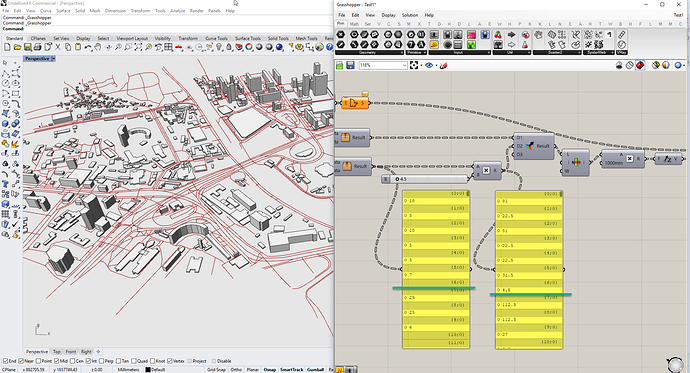Click the black Default layer color swatch
Viewport: 690px width, 373px height.
tap(148, 369)
